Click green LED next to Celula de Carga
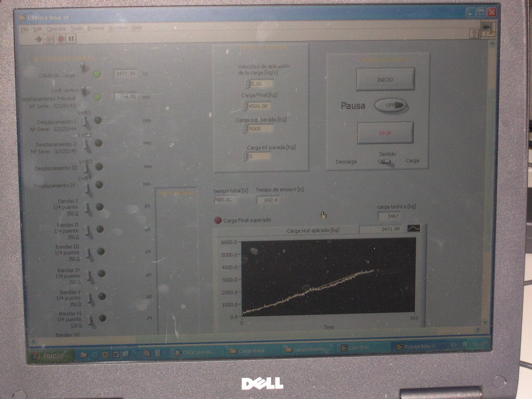 pos(97,74)
